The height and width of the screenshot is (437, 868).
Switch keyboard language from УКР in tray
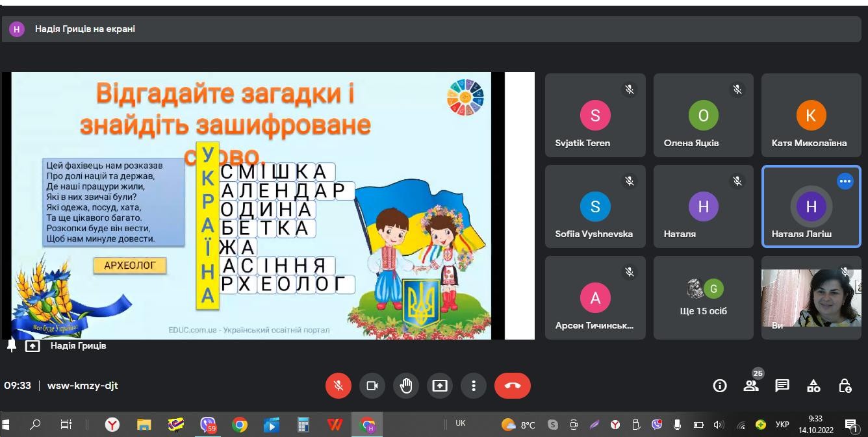(782, 425)
